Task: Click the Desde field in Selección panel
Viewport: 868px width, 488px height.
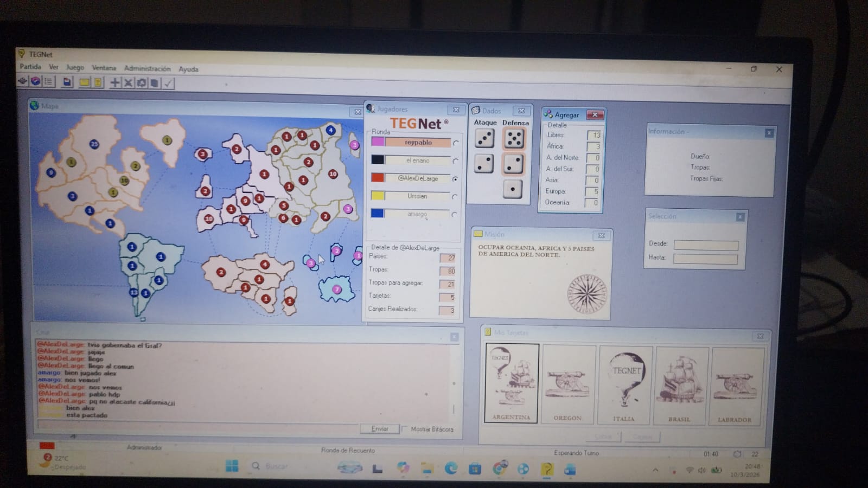Action: pyautogui.click(x=705, y=245)
